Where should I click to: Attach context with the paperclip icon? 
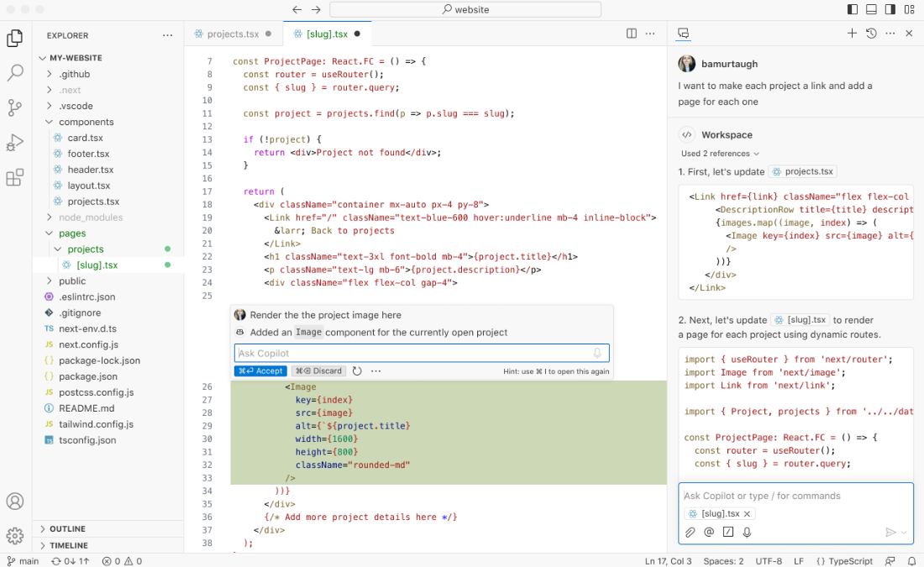click(x=690, y=532)
